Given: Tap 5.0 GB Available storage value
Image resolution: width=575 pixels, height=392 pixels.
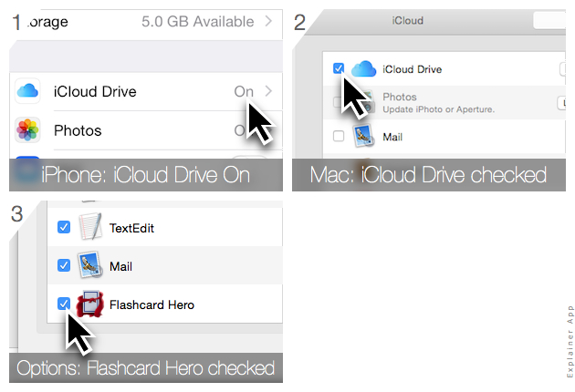Looking at the screenshot, I should click(198, 22).
